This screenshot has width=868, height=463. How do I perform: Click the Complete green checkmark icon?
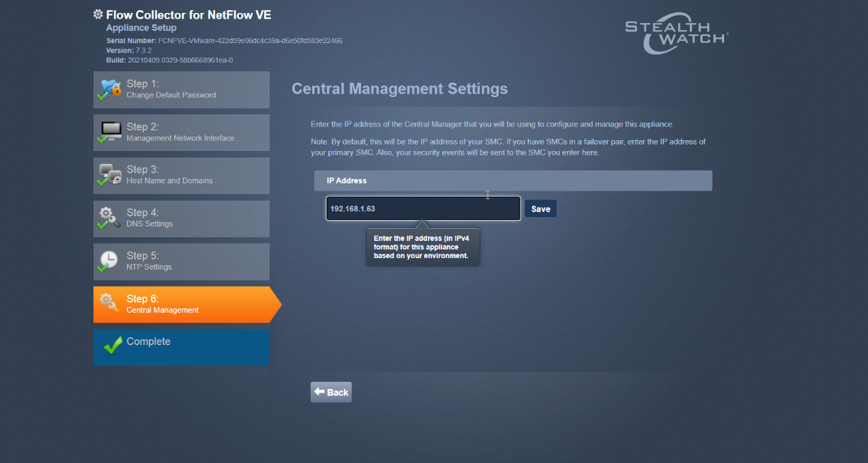tap(112, 346)
